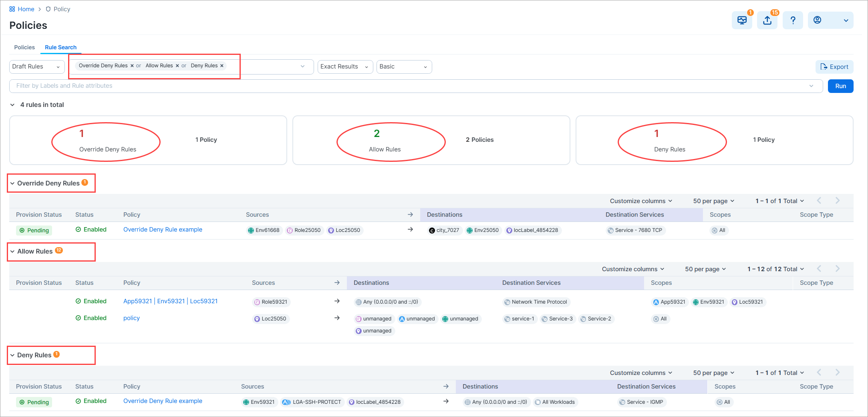Select the Rule Search tab
Screen dimensions: 868x417
coord(60,47)
